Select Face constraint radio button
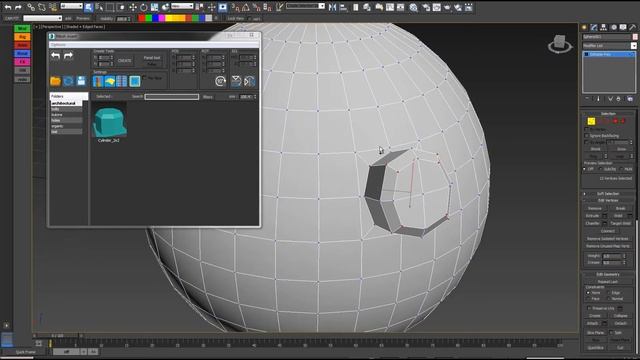Screen dimensions: 640x360 588,299
